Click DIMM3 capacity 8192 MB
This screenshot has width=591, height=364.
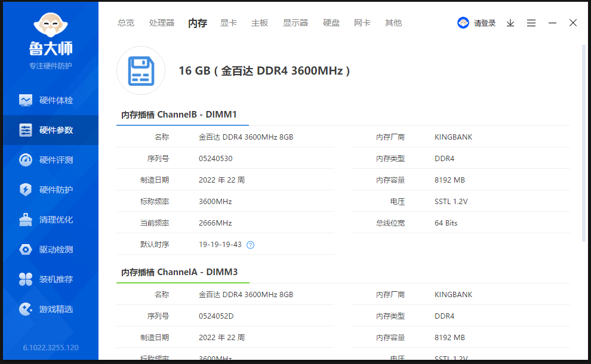point(450,338)
